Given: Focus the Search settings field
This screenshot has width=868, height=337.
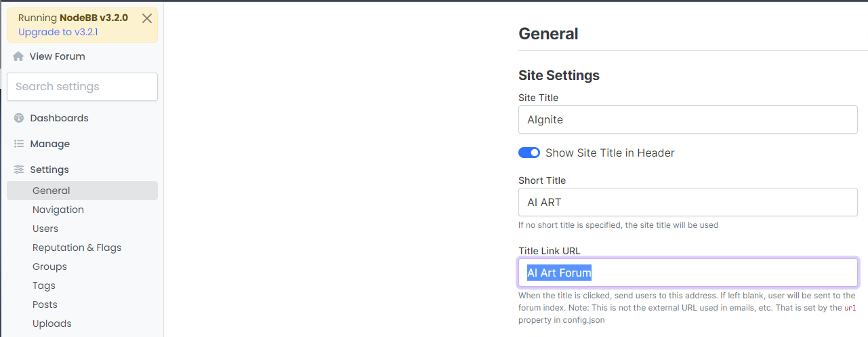Looking at the screenshot, I should tap(82, 87).
